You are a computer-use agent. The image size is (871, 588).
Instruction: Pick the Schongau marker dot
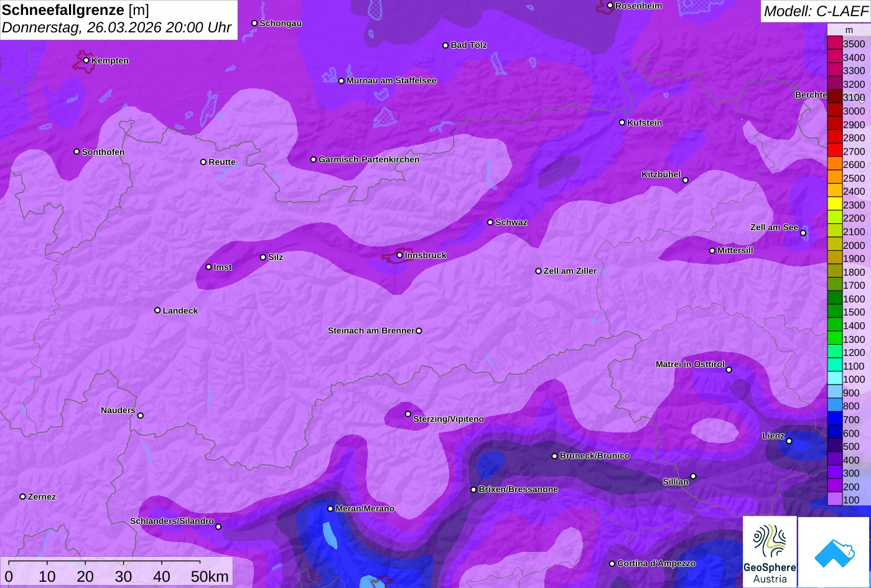click(254, 23)
